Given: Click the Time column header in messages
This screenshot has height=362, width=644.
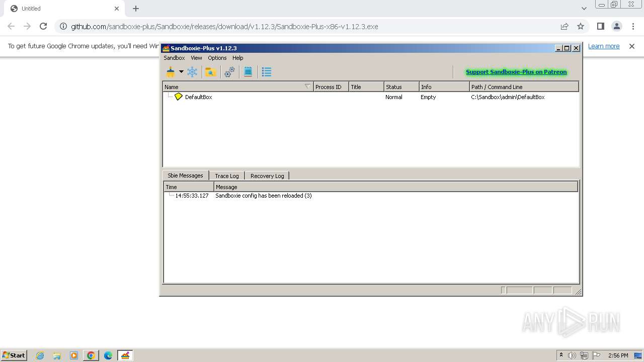Looking at the screenshot, I should (189, 187).
